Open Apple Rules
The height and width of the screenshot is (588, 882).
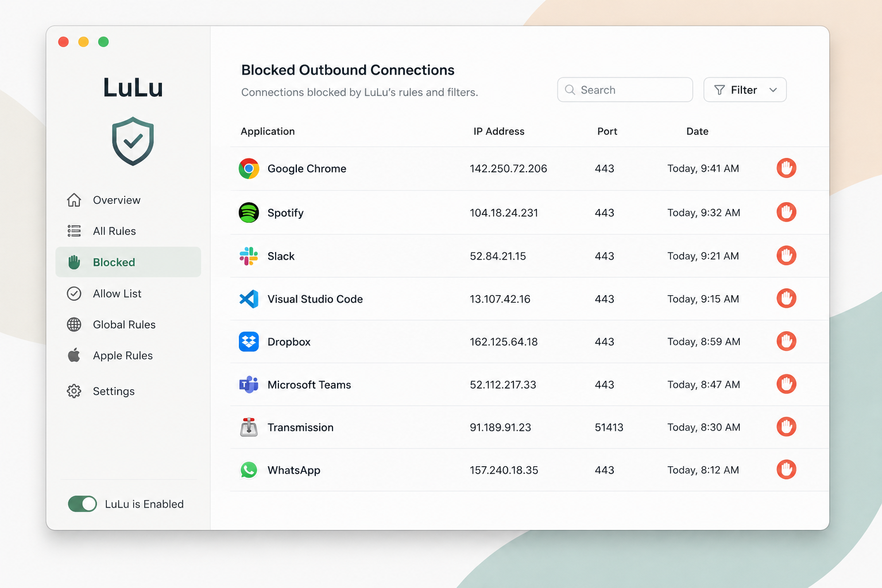click(x=128, y=355)
